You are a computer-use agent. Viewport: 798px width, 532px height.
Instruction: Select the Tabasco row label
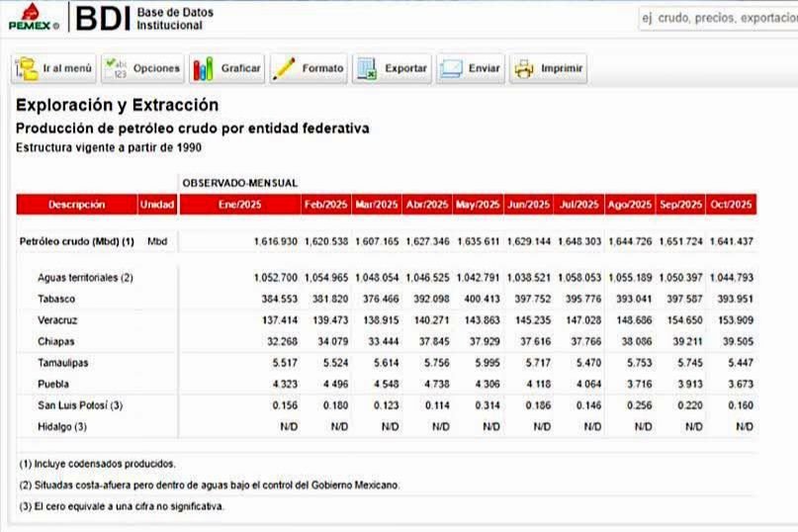56,299
